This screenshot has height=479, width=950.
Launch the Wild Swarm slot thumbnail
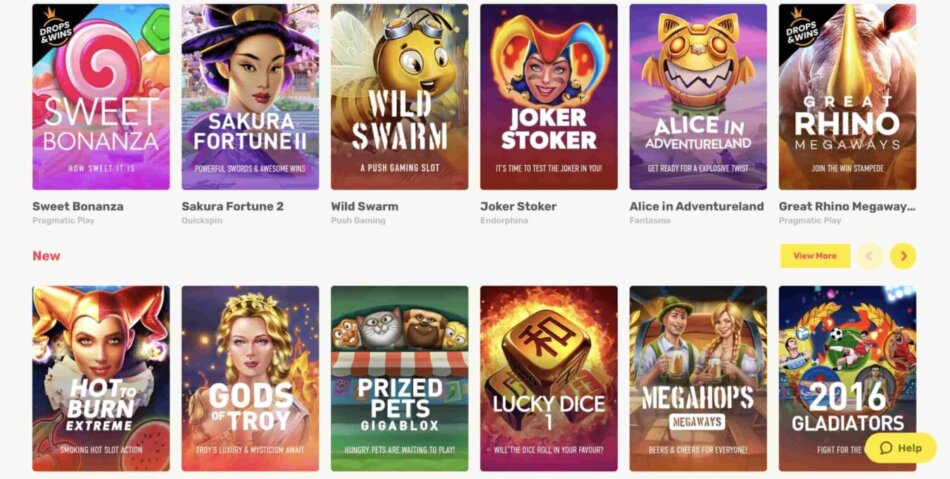click(x=400, y=97)
